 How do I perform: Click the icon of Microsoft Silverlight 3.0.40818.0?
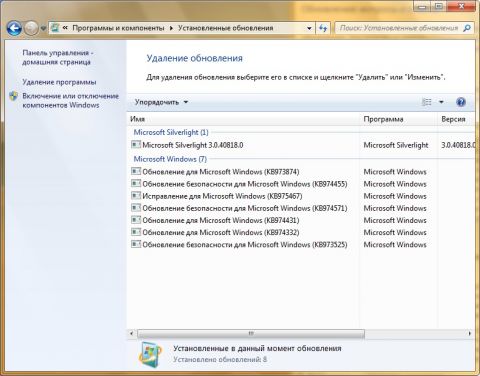point(136,145)
